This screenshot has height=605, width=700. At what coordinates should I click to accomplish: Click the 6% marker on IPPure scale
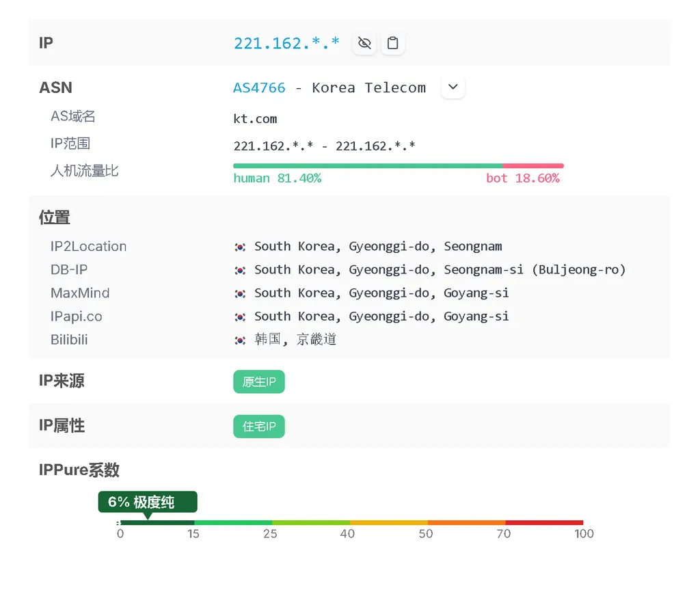(x=147, y=501)
